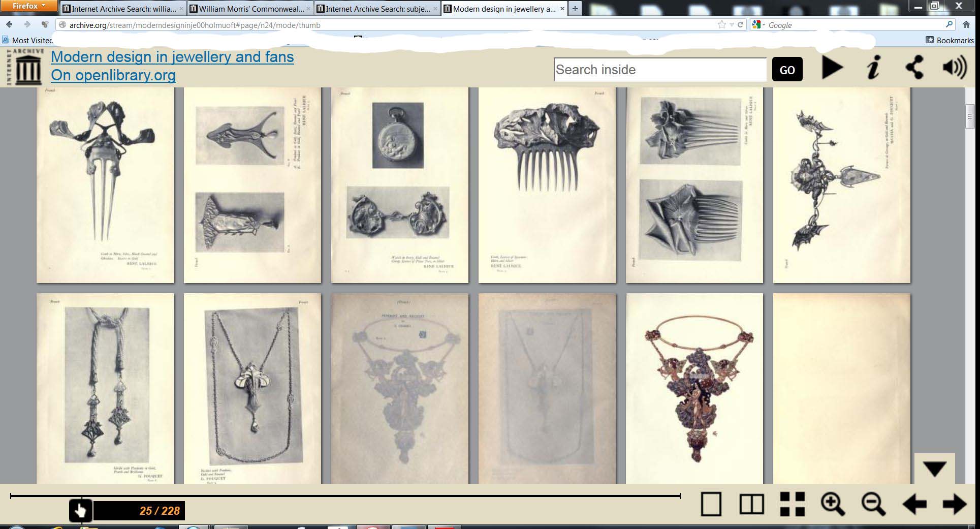The width and height of the screenshot is (980, 529).
Task: Start autoplay with the play button
Action: [832, 68]
